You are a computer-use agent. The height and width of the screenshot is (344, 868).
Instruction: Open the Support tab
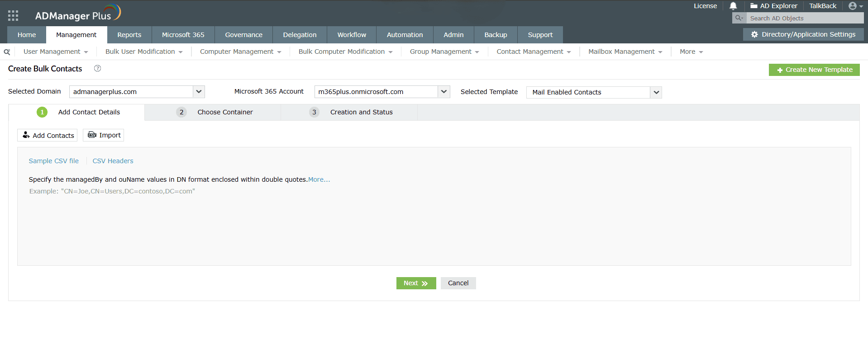point(540,35)
